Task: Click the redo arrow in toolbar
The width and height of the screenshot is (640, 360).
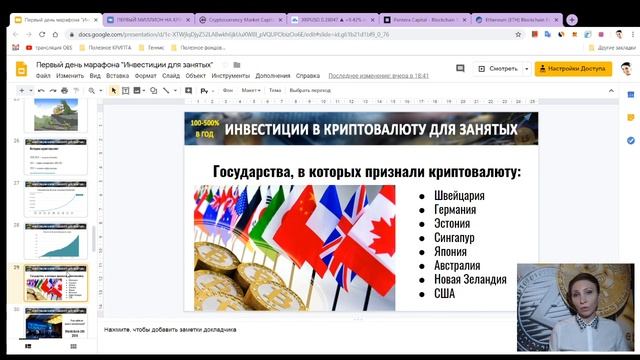Action: coord(53,90)
